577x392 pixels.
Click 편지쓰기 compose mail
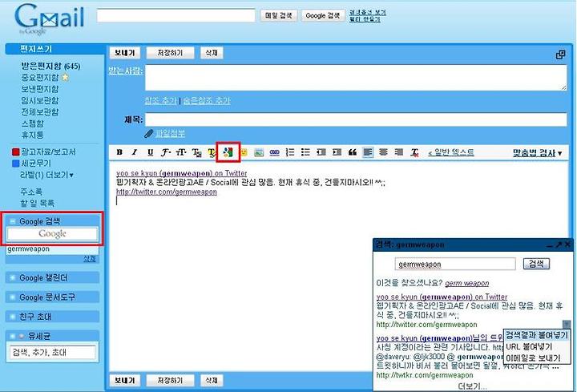36,49
